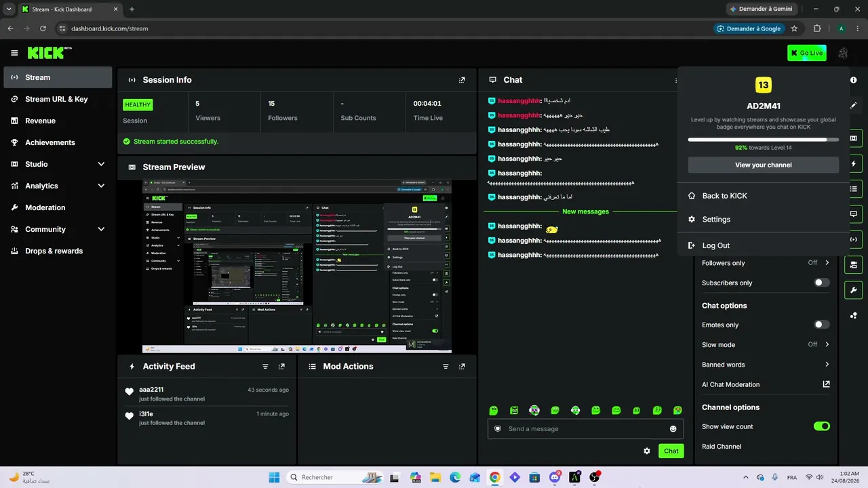Click Demander à Gemini button
This screenshot has width=868, height=488.
pos(762,9)
